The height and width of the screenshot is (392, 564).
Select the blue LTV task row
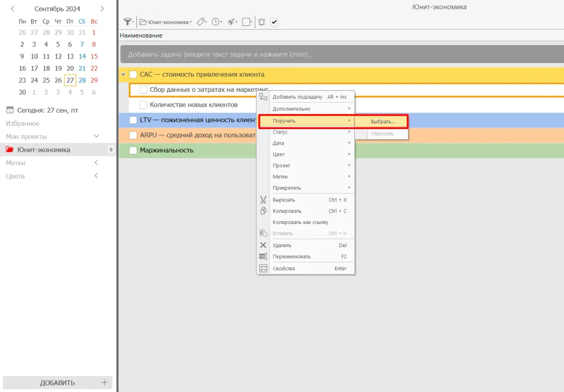[x=188, y=120]
